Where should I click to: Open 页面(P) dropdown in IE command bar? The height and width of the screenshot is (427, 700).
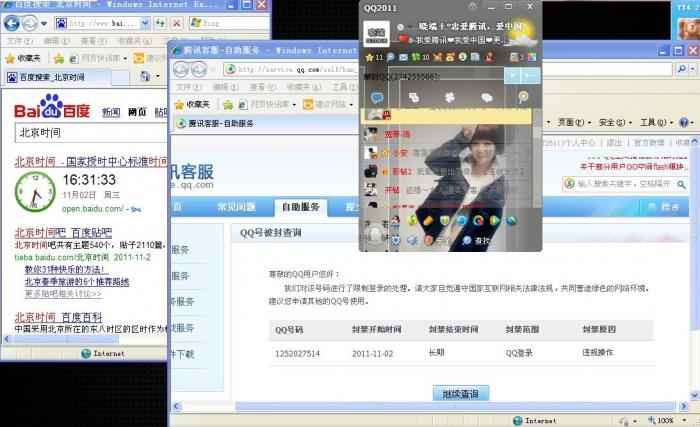click(574, 122)
